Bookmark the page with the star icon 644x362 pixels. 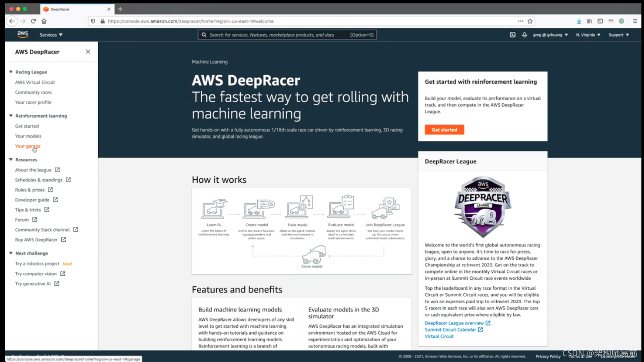pos(530,21)
